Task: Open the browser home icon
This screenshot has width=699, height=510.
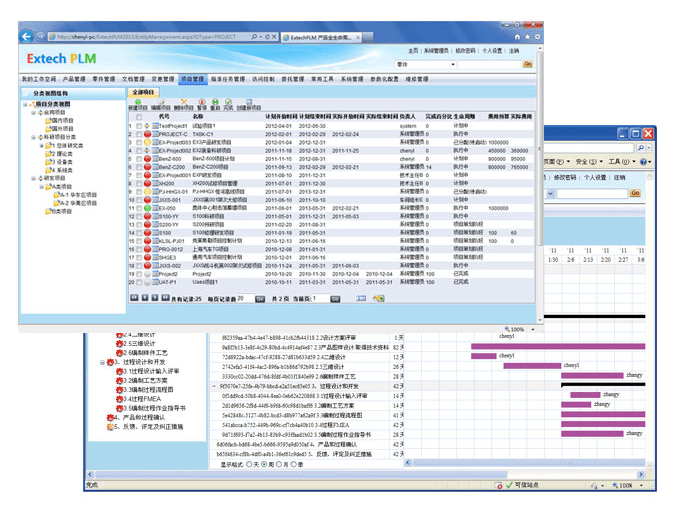Action: 517,37
